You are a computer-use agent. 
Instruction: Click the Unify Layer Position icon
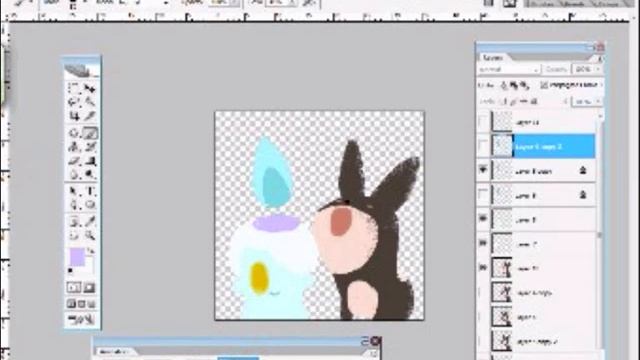click(504, 85)
